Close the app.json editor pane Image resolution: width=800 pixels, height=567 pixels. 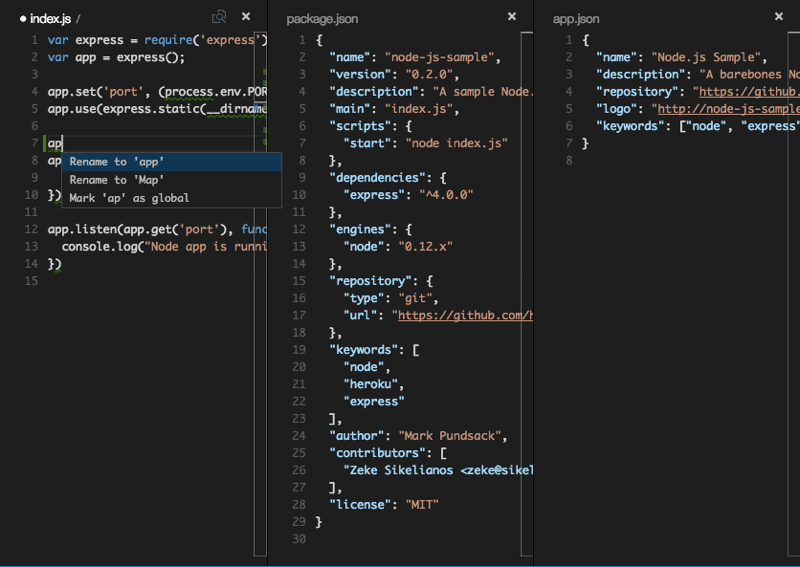pyautogui.click(x=779, y=17)
